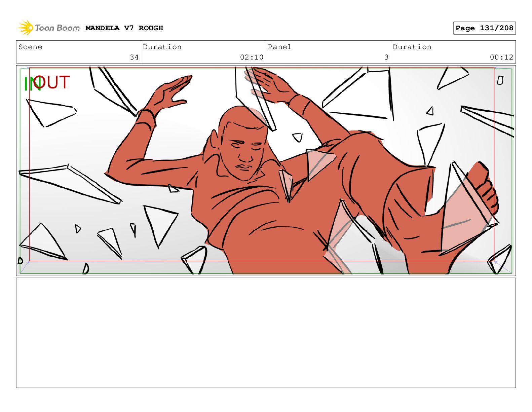This screenshot has width=532, height=412.
Task: Click the red OUT camera label
Action: [52, 82]
